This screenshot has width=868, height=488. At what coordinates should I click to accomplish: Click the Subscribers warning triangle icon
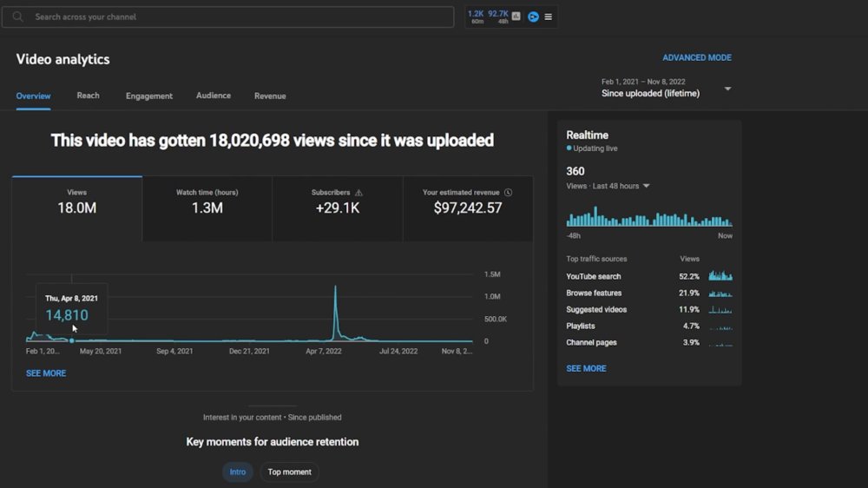point(358,193)
